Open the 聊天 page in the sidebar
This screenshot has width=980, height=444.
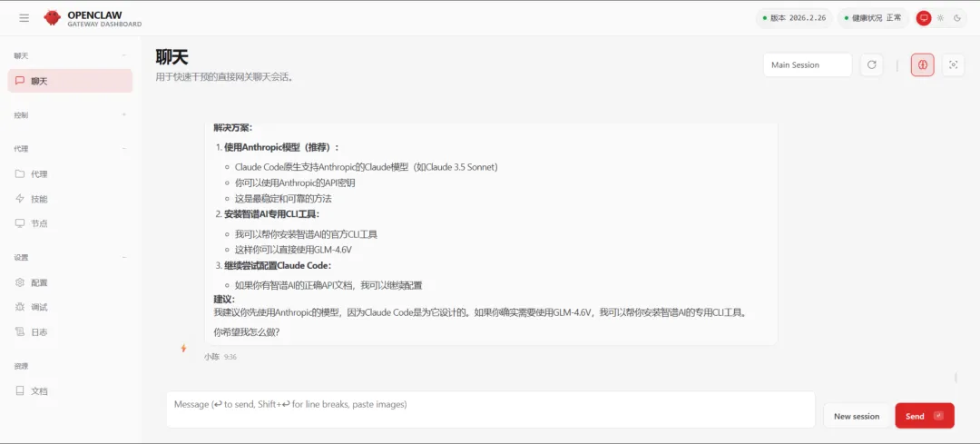coord(70,81)
